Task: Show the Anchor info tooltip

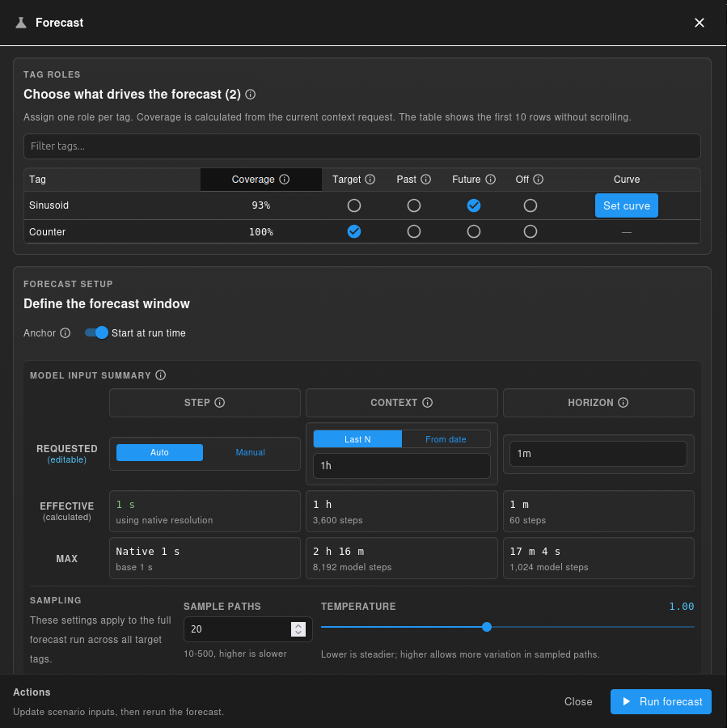Action: pos(66,333)
